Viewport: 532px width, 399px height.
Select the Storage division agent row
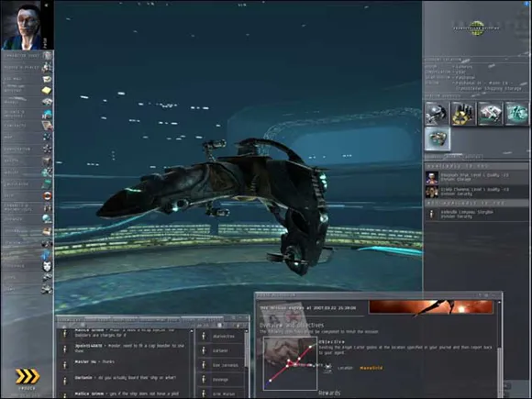(477, 177)
